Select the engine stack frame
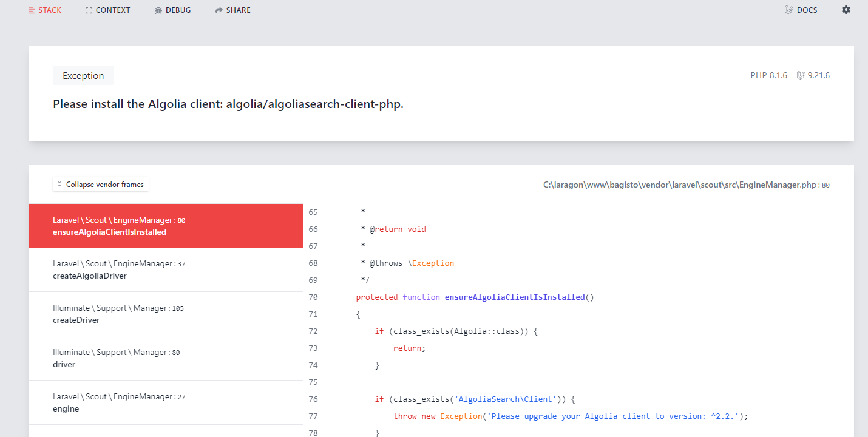The height and width of the screenshot is (437, 868). click(166, 402)
